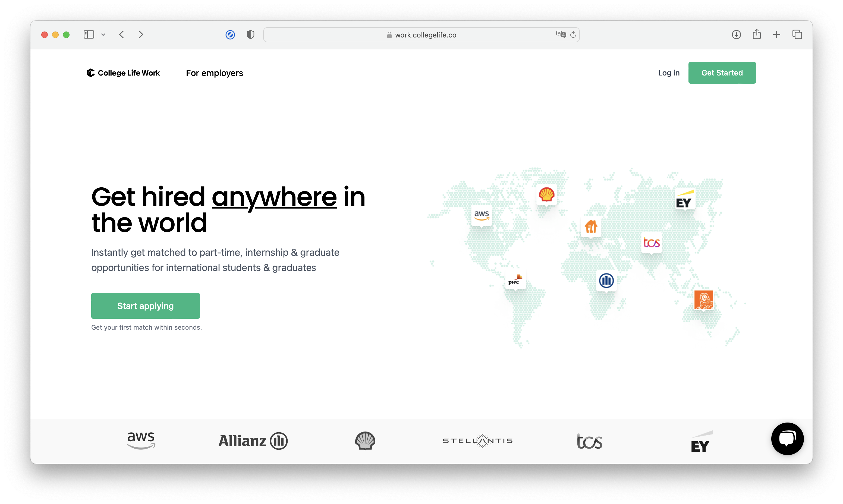Click the Allianz pin on Africa

click(606, 281)
